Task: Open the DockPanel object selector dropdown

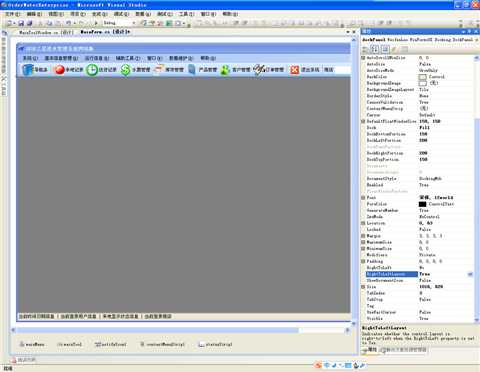Action: 477,40
